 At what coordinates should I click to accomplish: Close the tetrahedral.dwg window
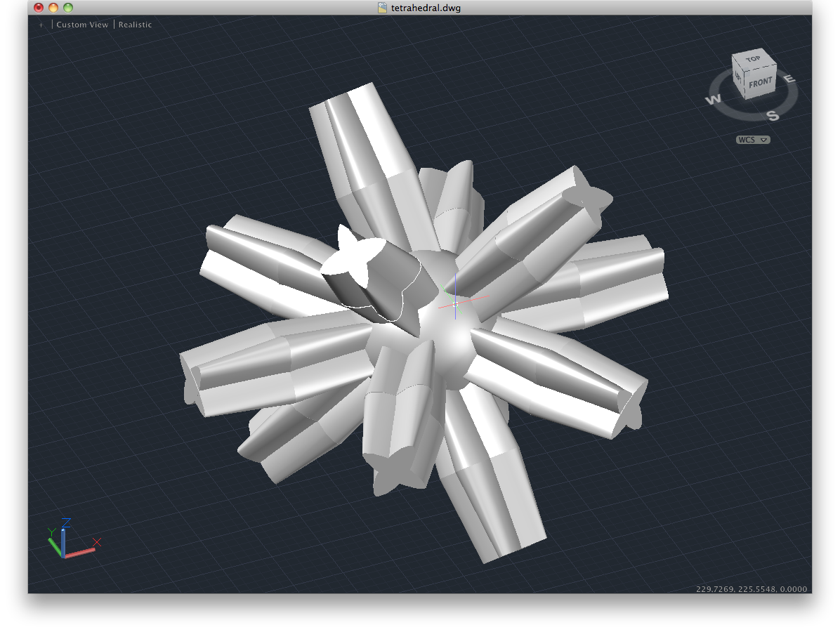tap(39, 8)
